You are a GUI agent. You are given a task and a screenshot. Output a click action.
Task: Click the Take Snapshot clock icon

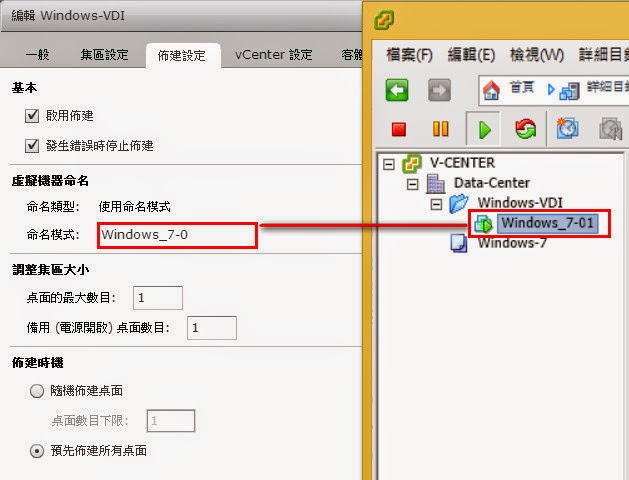pos(567,128)
